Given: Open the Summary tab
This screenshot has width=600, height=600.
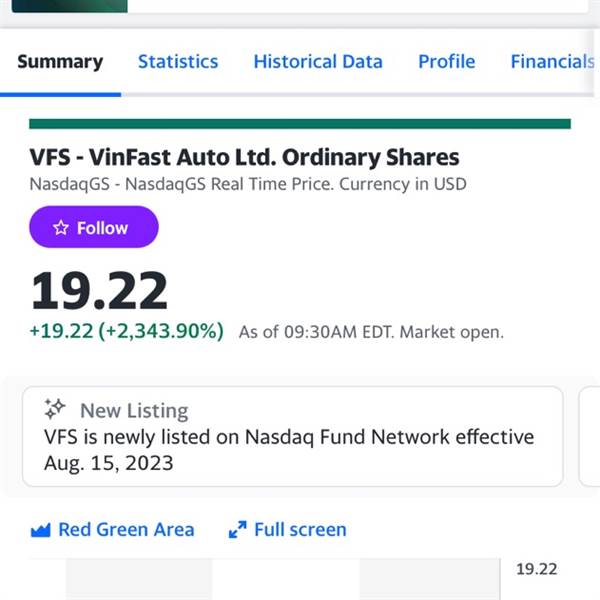Looking at the screenshot, I should [x=60, y=62].
